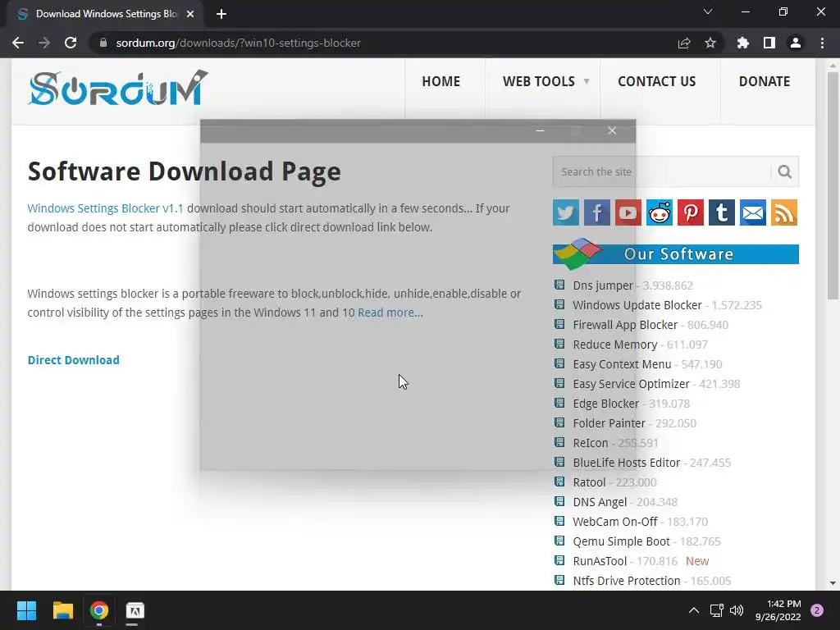Open volume control in system tray
Screen dimensions: 840x630
tap(737, 610)
